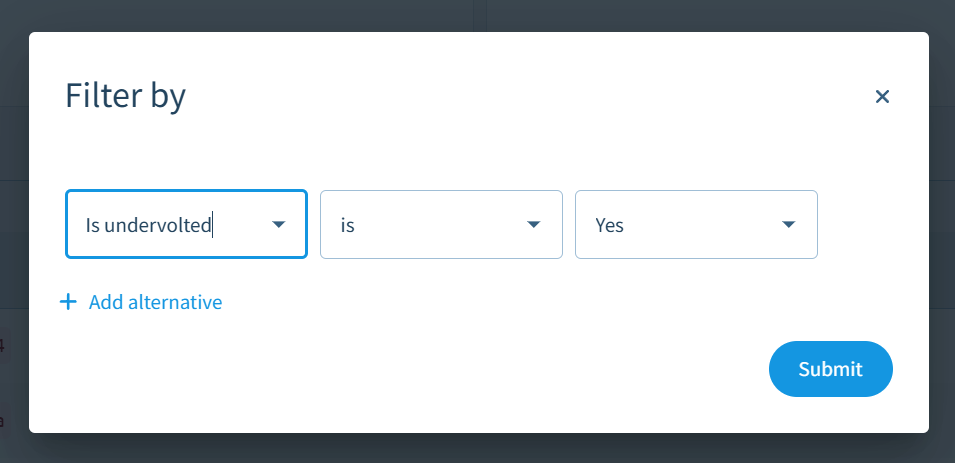Open the Yes value dropdown
955x463 pixels.
tap(696, 225)
